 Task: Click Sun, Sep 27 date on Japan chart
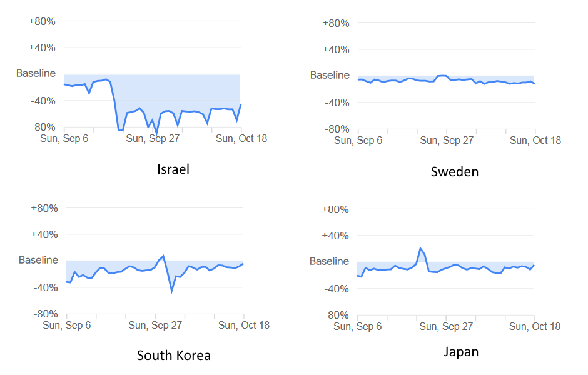click(x=446, y=326)
